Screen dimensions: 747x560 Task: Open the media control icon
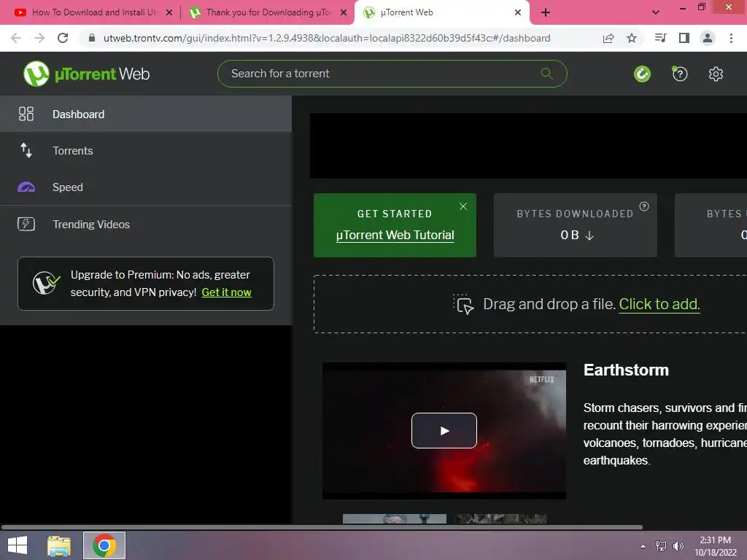660,38
